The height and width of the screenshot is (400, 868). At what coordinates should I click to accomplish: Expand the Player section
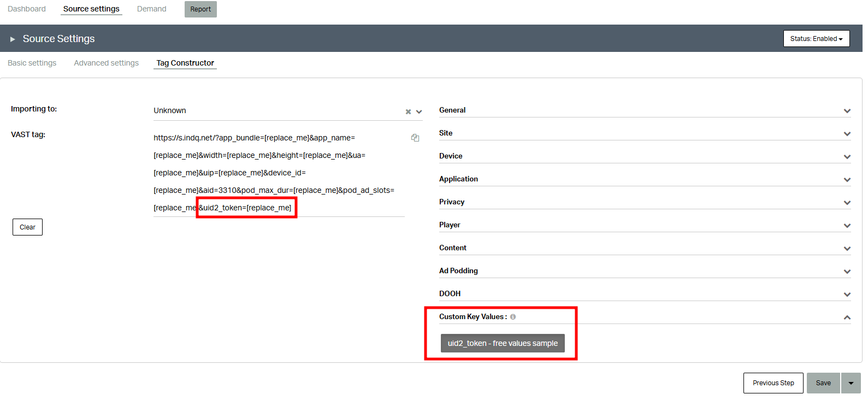[645, 225]
